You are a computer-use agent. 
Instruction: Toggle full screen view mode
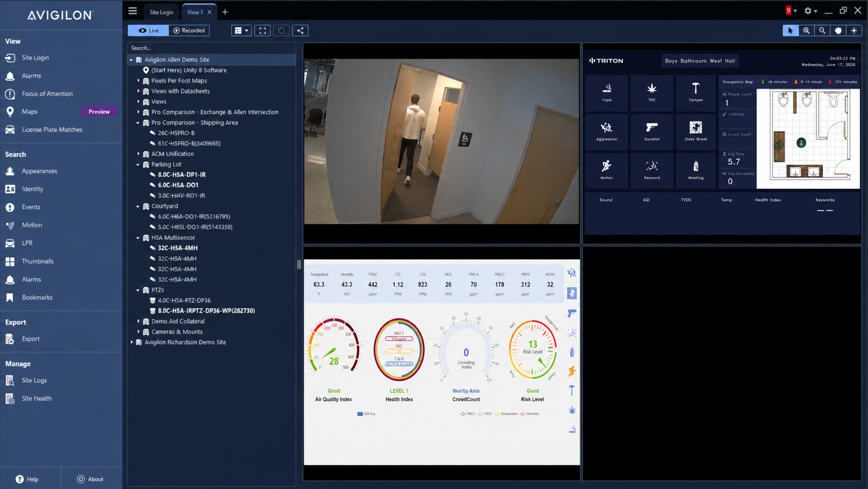263,31
